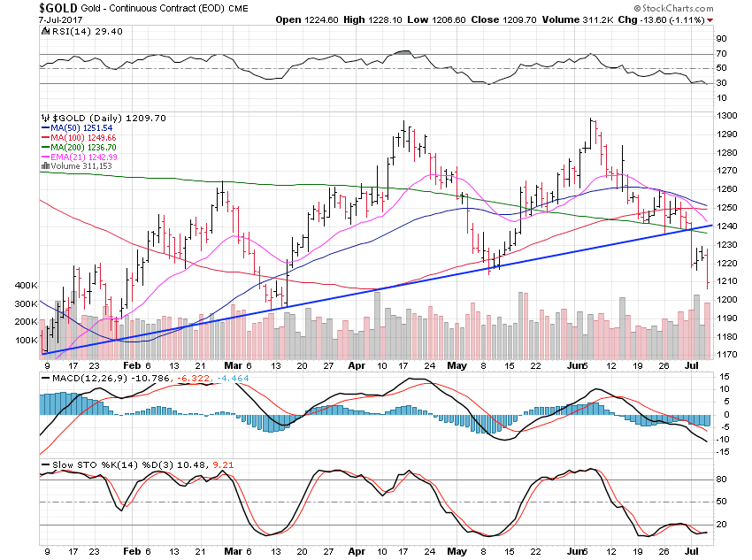Click the EMA(21) magenta legend entry

point(79,157)
